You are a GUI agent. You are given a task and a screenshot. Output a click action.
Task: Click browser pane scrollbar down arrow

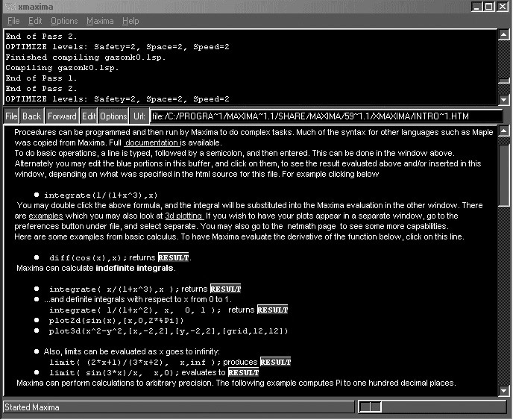504,390
